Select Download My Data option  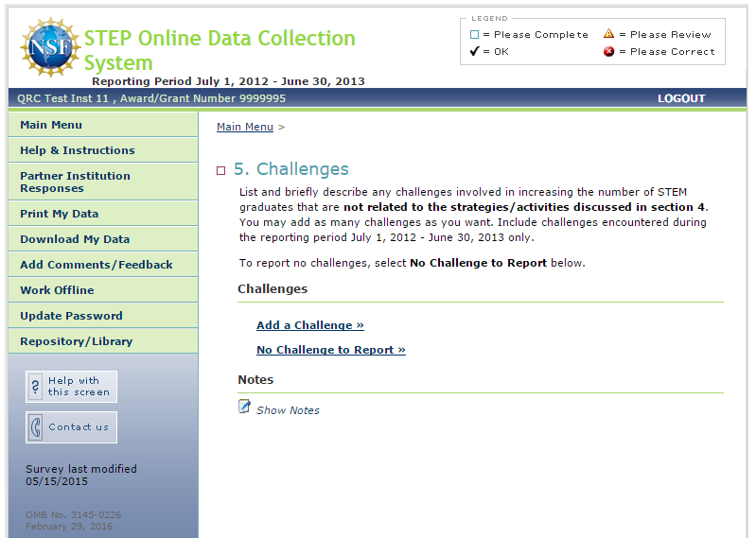tap(75, 239)
